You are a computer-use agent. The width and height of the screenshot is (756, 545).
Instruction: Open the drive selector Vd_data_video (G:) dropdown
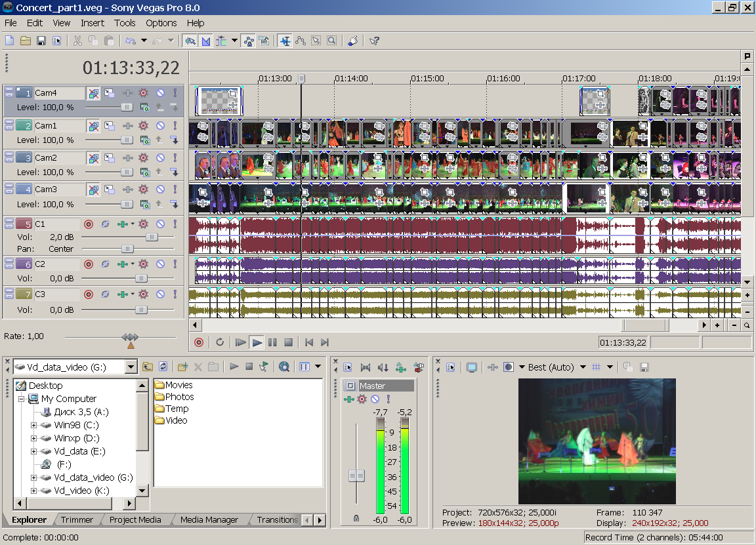131,367
